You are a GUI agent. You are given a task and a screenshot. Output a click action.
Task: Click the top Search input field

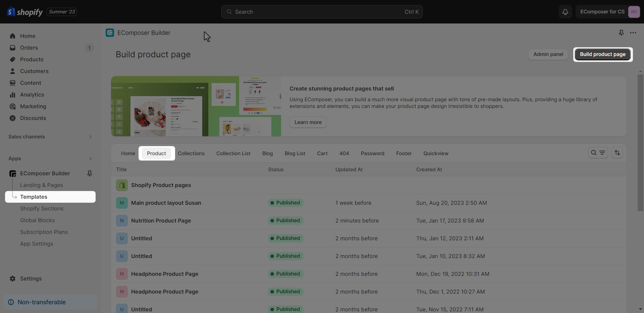coord(322,12)
